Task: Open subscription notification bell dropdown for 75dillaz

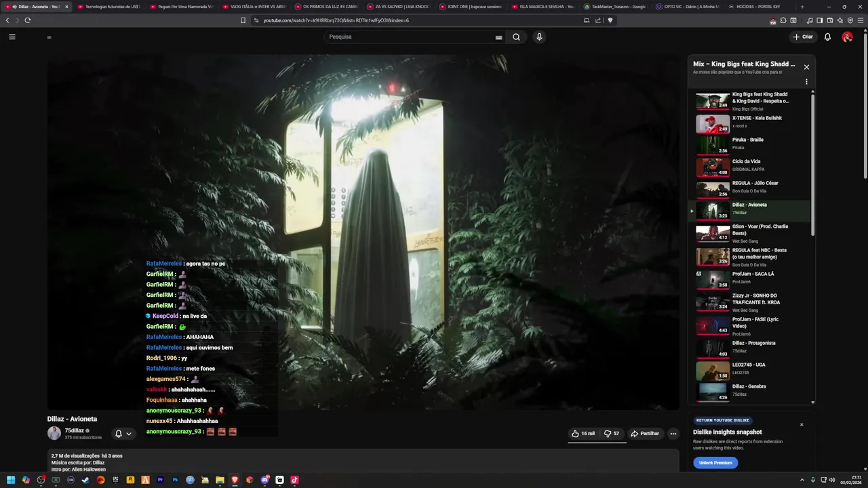Action: pyautogui.click(x=123, y=434)
